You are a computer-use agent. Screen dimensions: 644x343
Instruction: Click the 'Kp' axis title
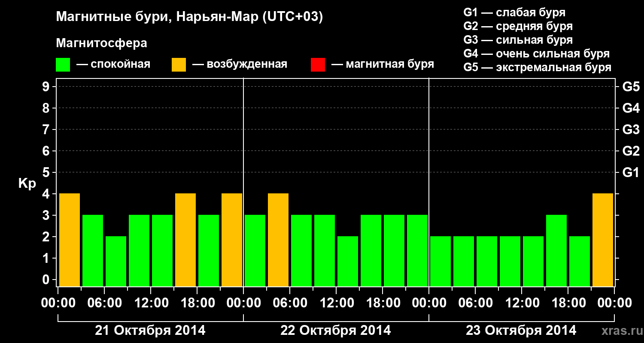[27, 184]
